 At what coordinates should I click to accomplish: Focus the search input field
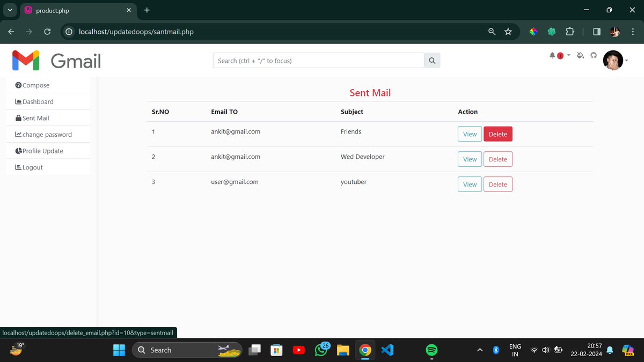click(319, 61)
